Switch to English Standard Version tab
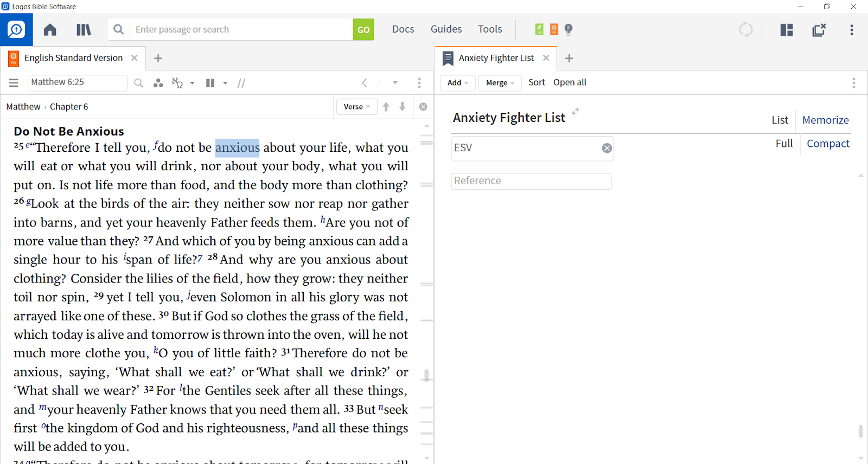The image size is (868, 464). [x=73, y=58]
